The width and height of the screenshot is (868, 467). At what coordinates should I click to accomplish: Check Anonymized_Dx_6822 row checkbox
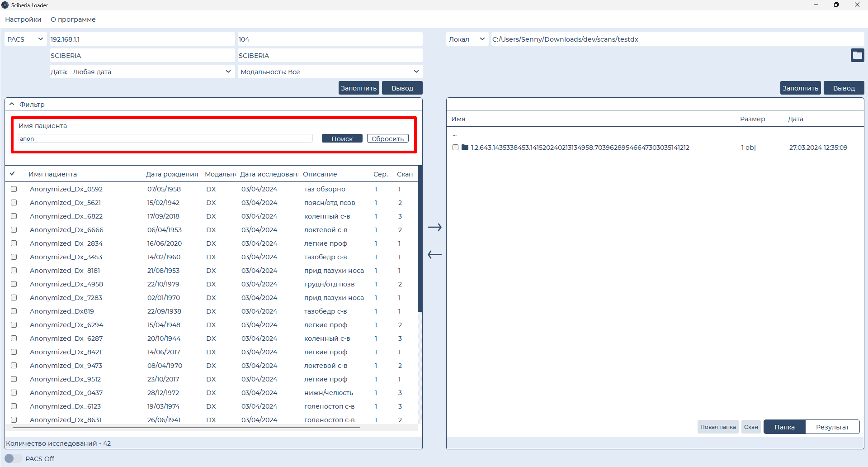pos(14,216)
